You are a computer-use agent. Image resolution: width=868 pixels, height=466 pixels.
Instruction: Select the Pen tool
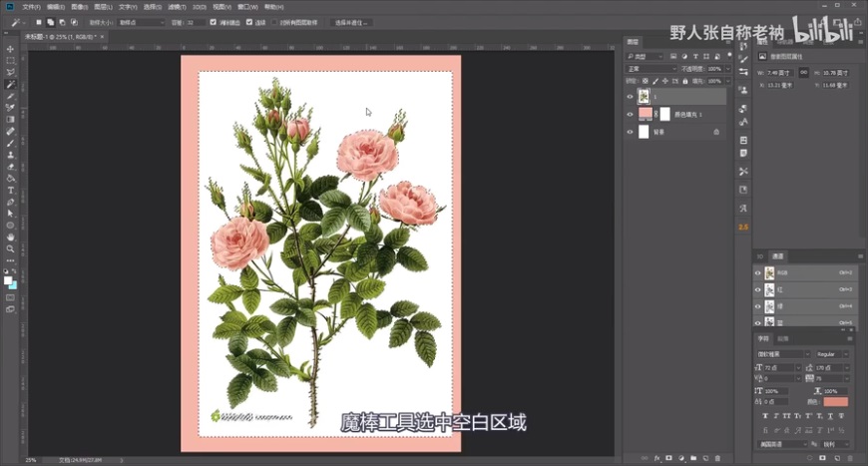(x=10, y=202)
